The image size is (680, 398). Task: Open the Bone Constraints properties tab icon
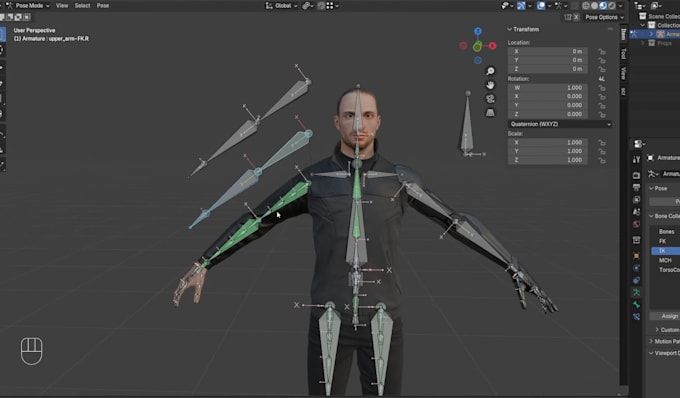(x=636, y=317)
